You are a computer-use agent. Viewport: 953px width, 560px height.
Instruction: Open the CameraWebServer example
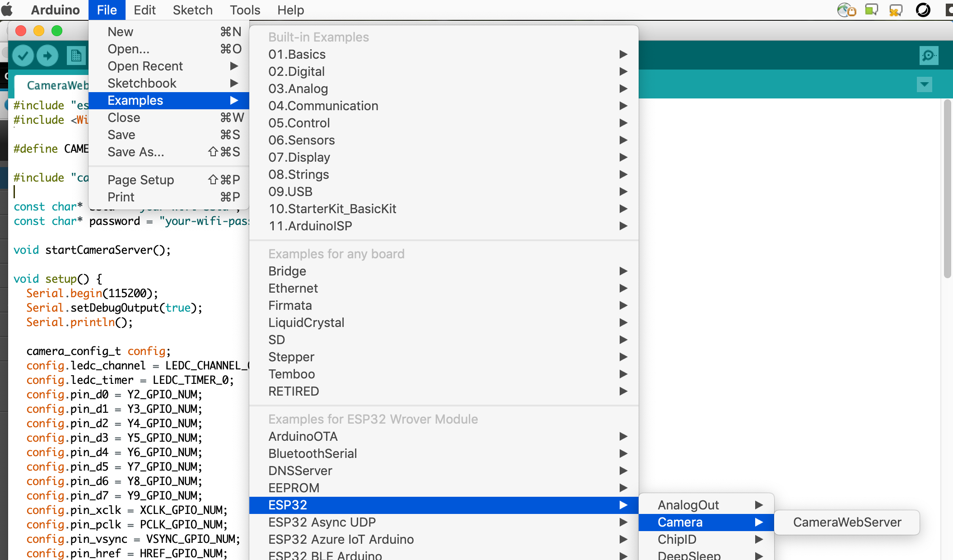tap(847, 522)
